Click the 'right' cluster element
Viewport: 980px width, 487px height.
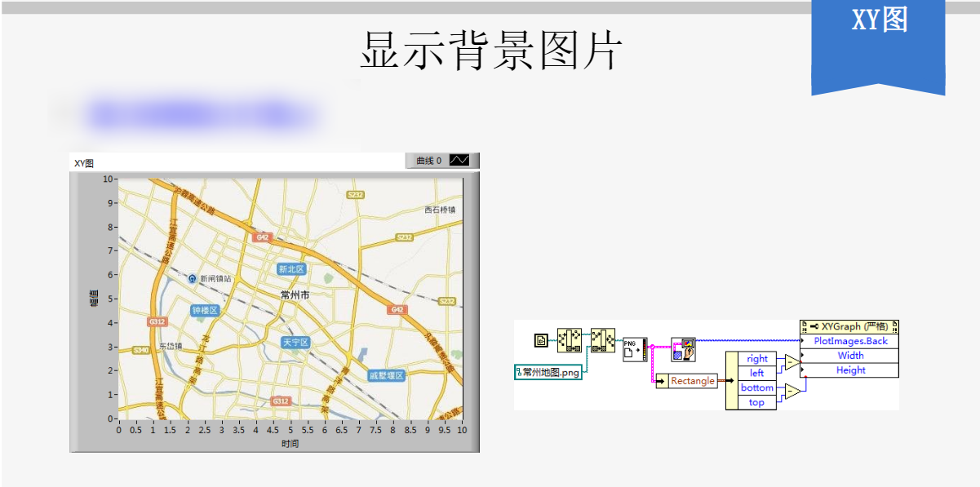[757, 359]
